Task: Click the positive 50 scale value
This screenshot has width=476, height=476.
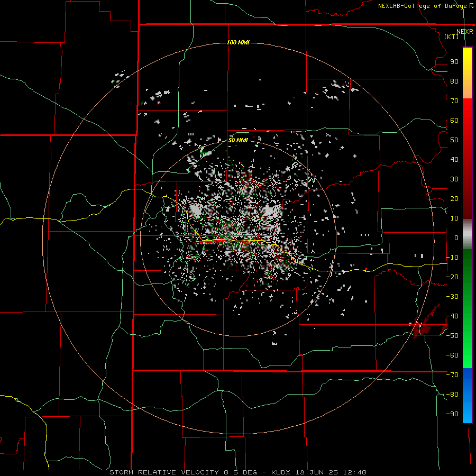Action: (454, 140)
